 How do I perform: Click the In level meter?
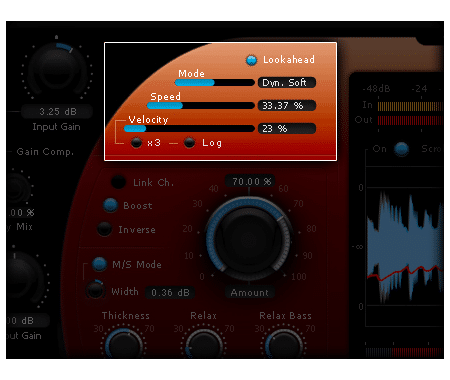[x=410, y=106]
